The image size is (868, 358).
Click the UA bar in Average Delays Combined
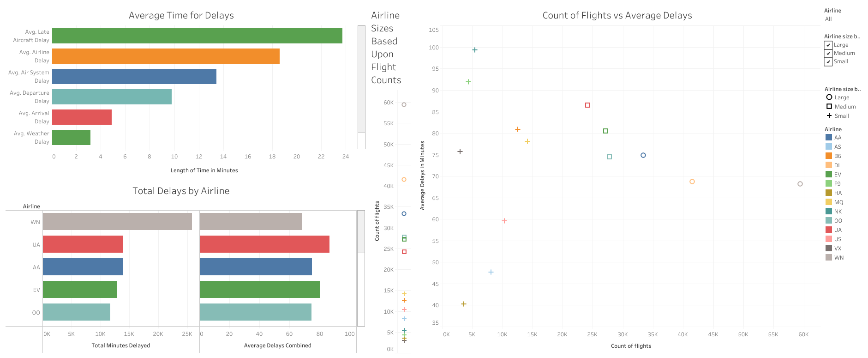tap(263, 244)
